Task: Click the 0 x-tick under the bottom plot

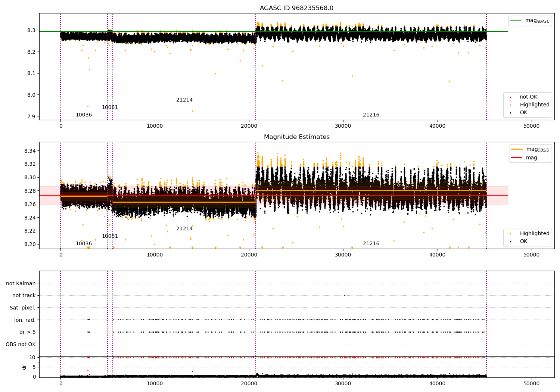Action: tap(60, 383)
